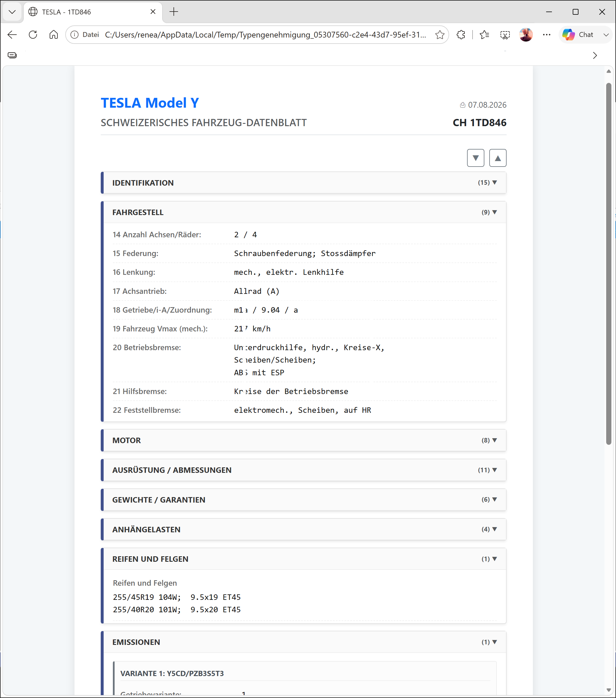Click the browser back arrow
This screenshot has height=698, width=616.
coord(12,34)
